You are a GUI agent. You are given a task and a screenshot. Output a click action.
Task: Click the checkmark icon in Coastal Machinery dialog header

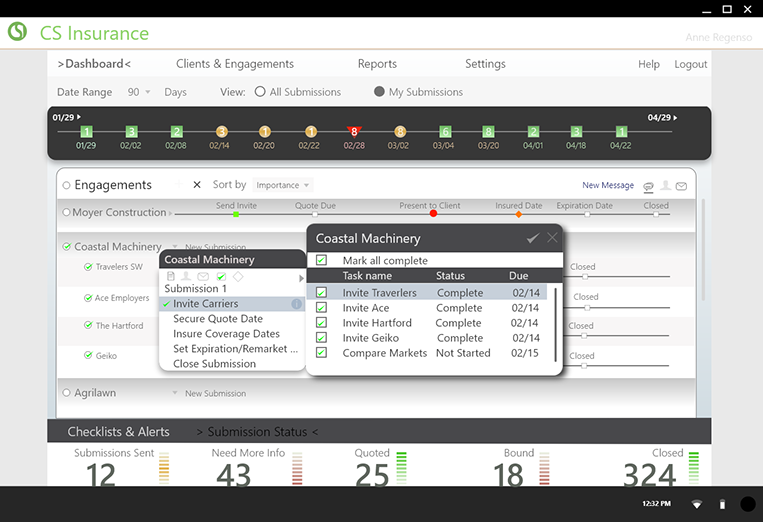pyautogui.click(x=533, y=238)
